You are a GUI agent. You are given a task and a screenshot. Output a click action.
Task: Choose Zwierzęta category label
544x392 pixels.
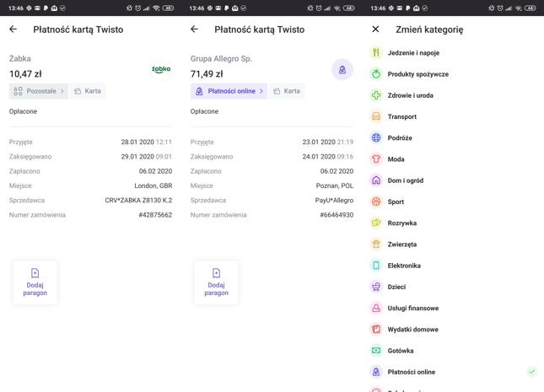tap(401, 244)
